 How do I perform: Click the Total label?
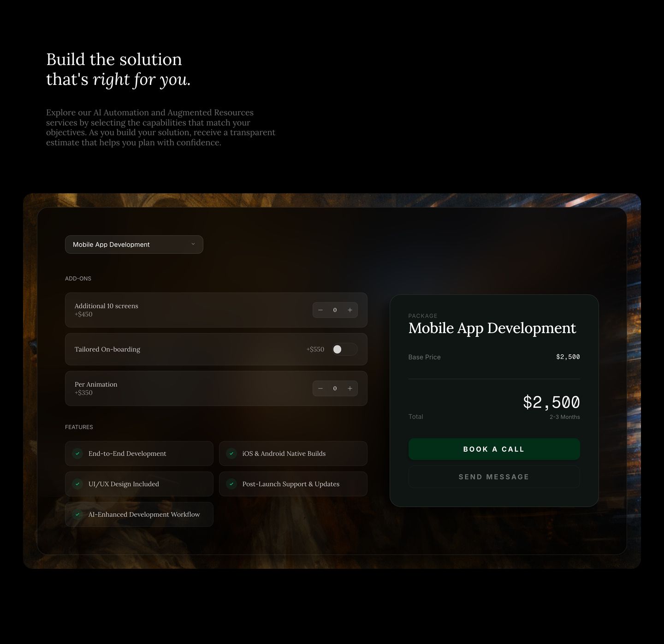(x=416, y=417)
